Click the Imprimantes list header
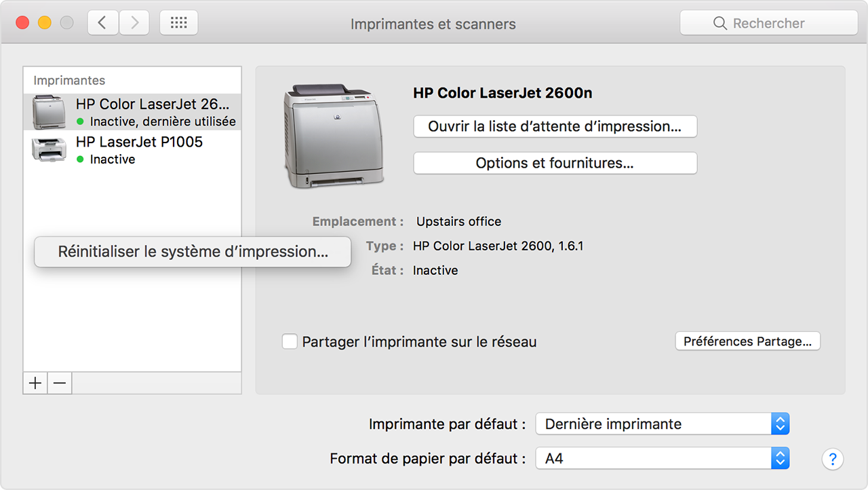The width and height of the screenshot is (868, 490). tap(69, 80)
